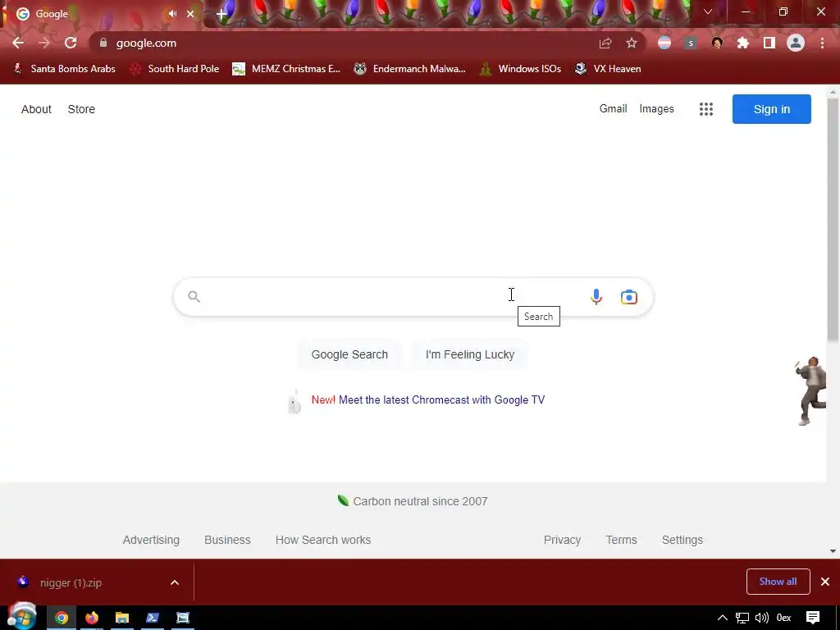Open the gray 's' extension icon
The width and height of the screenshot is (840, 630).
(x=691, y=43)
